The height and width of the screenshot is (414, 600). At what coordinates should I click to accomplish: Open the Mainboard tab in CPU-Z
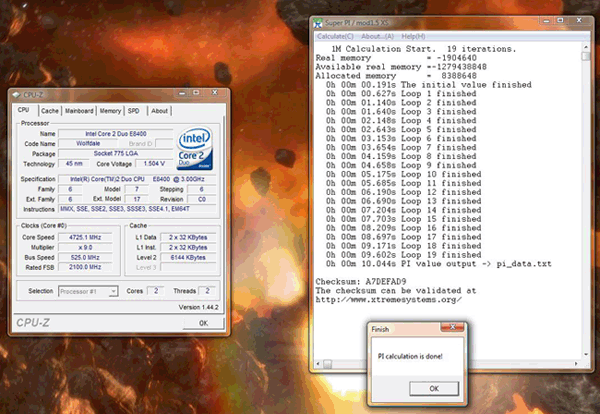[x=79, y=111]
